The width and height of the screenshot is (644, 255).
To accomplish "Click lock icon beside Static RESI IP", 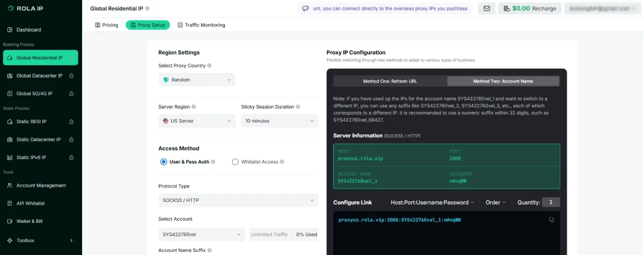I will coord(71,122).
